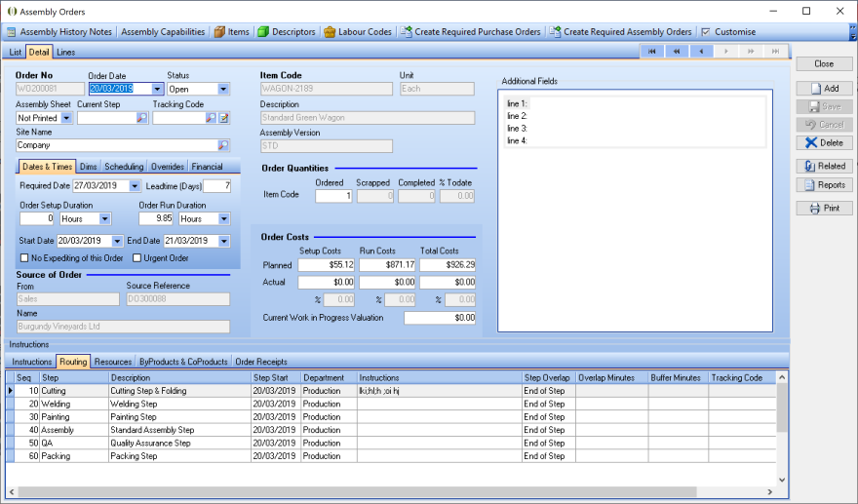Click the Delete button
Viewport: 858px width, 504px height.
tap(825, 143)
